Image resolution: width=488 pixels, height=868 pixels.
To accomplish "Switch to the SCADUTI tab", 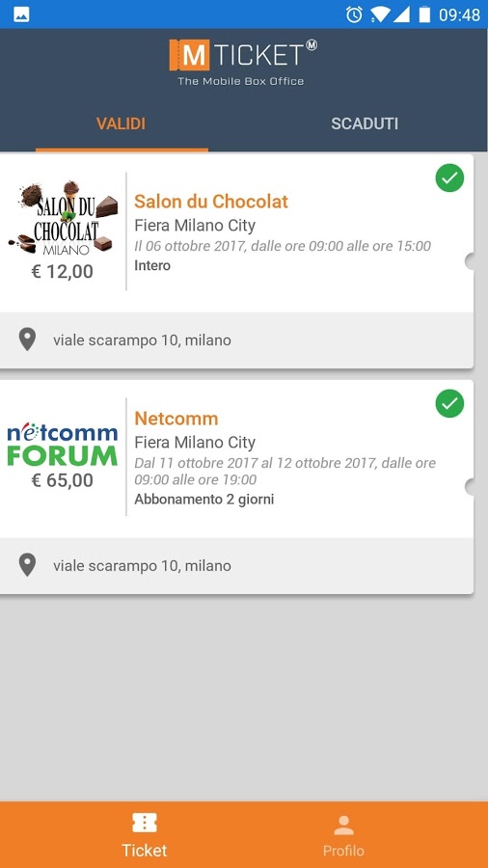I will tap(365, 123).
